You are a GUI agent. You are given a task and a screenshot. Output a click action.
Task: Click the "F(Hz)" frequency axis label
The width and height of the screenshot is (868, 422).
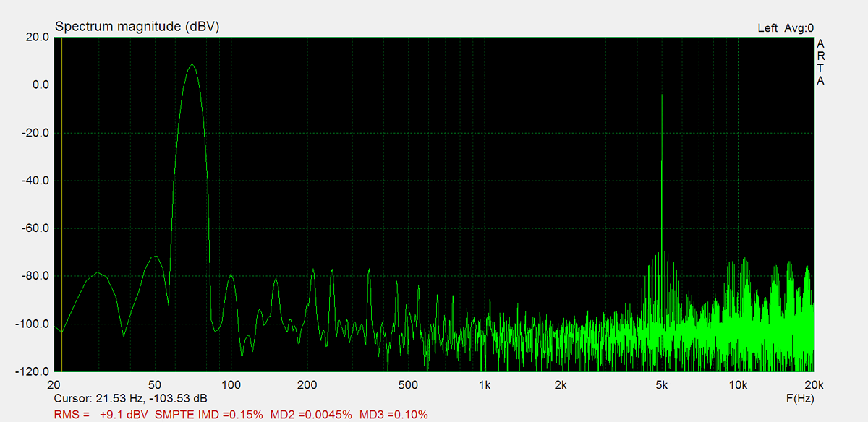click(x=801, y=399)
